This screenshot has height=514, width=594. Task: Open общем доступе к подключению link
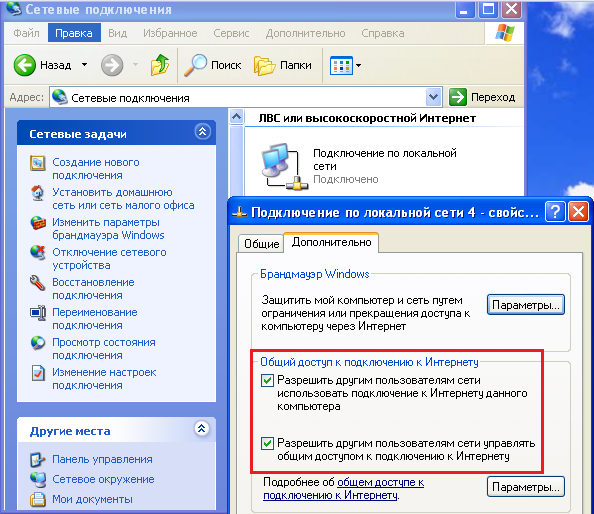[343, 488]
